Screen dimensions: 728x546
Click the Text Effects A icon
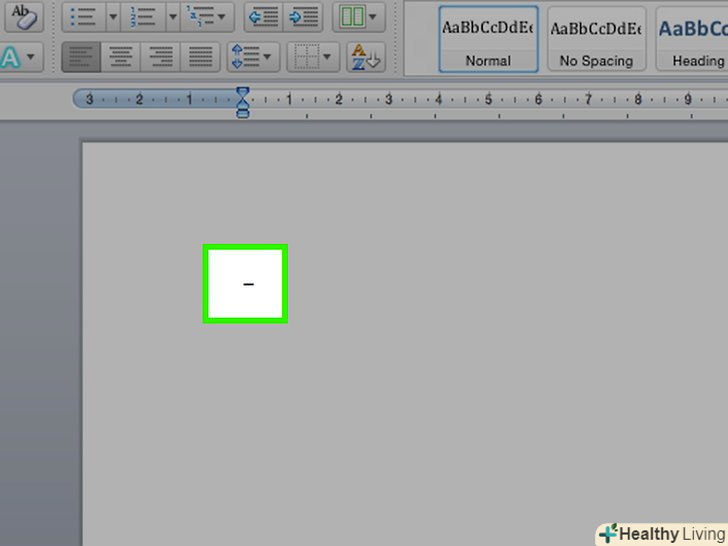(11, 57)
